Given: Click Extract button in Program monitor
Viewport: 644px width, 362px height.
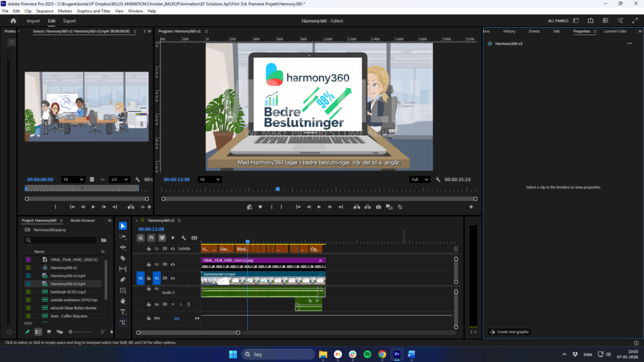Looking at the screenshot, I should click(367, 207).
